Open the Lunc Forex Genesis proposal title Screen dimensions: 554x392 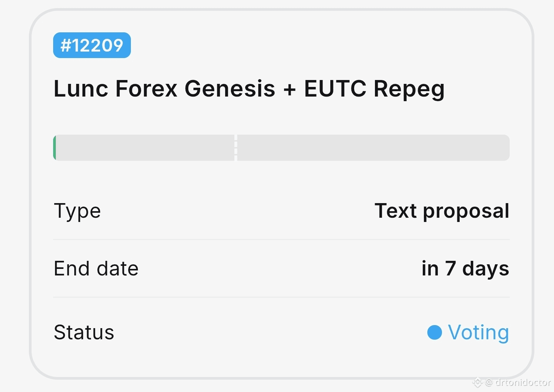point(249,88)
